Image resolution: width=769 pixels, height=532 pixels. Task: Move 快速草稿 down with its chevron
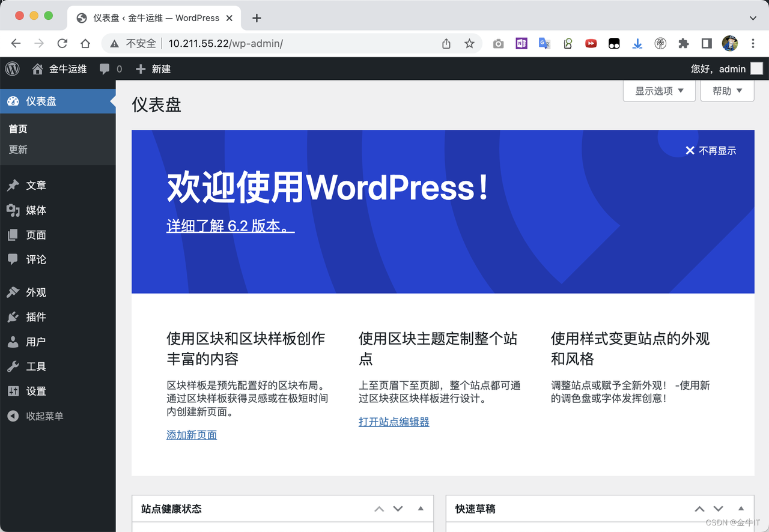coord(719,509)
